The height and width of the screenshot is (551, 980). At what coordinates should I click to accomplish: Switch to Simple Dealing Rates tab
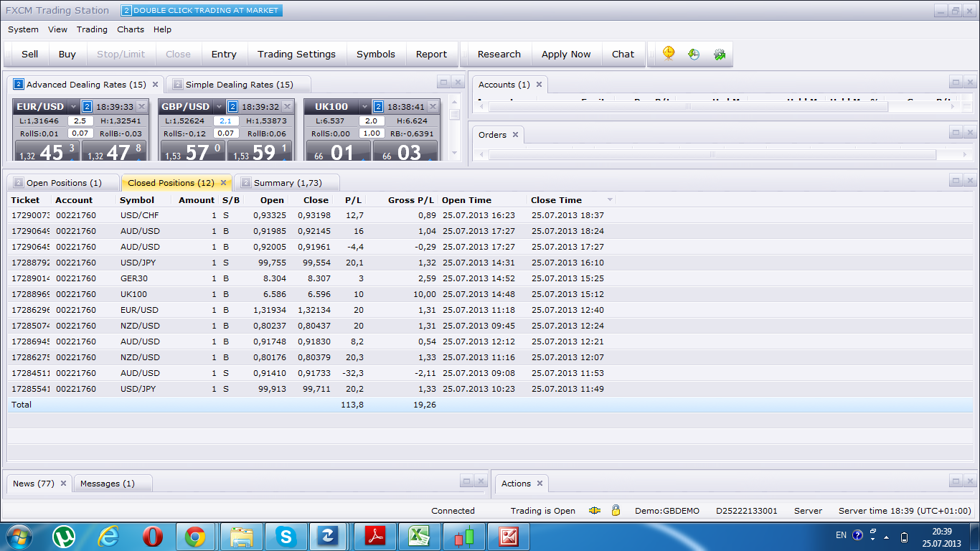tap(239, 85)
